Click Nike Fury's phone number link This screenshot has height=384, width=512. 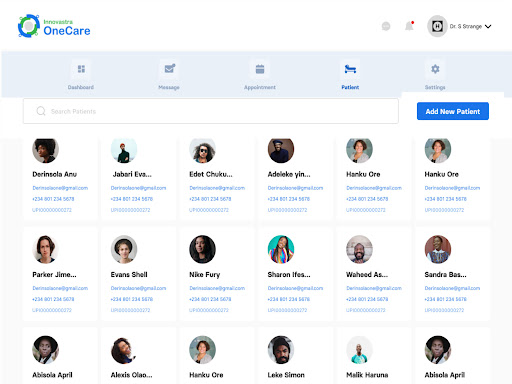(210, 299)
